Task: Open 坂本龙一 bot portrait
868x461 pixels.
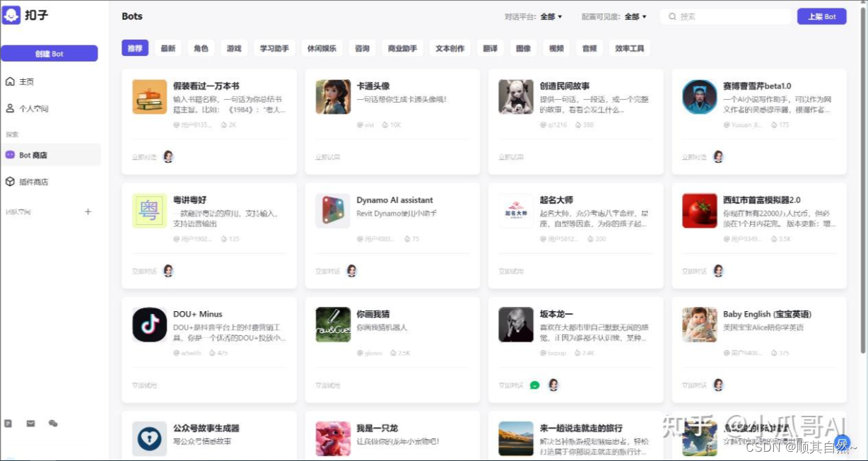Action: tap(516, 325)
